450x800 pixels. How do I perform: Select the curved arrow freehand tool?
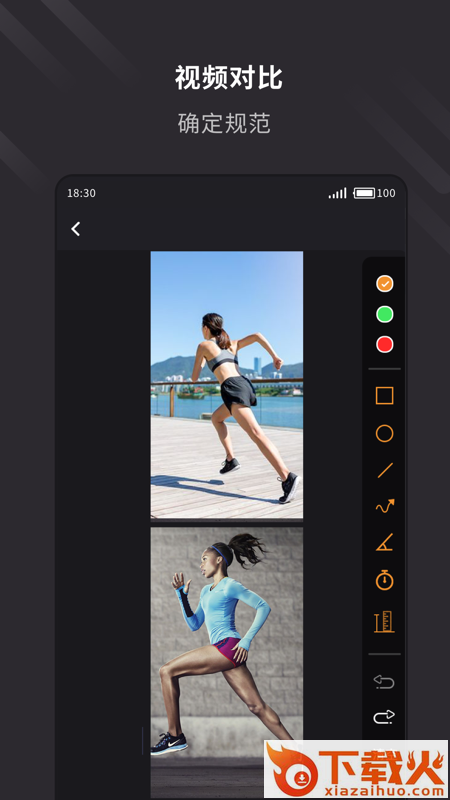tap(385, 507)
